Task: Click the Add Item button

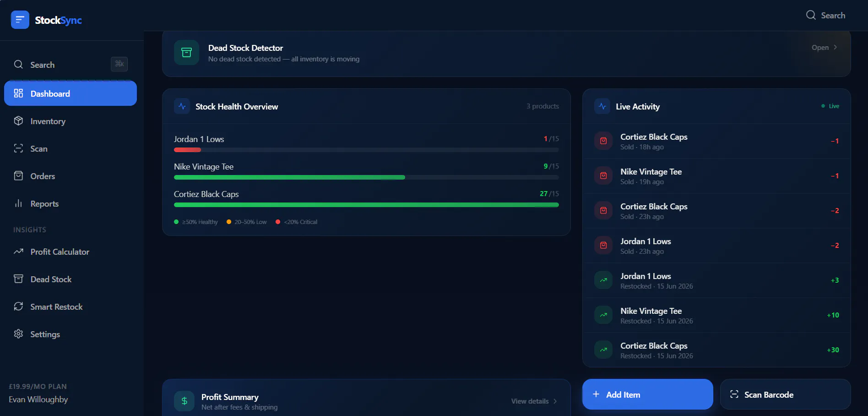Action: (647, 394)
